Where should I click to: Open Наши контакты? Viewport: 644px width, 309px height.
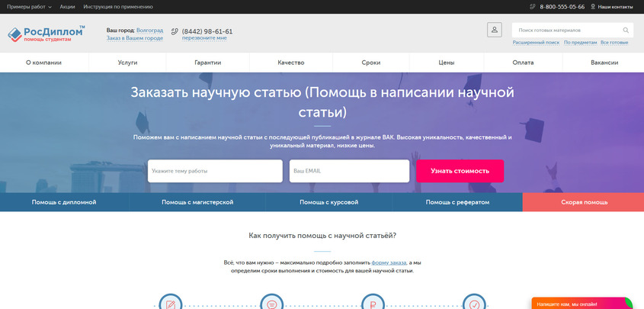[615, 7]
